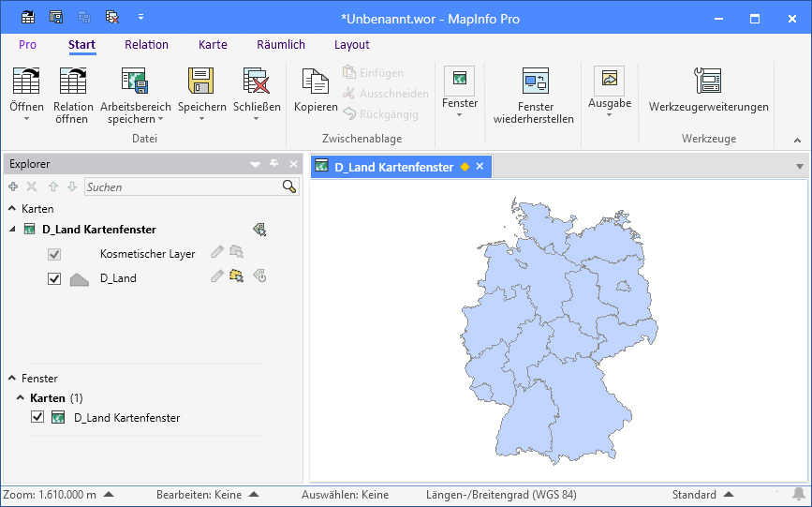Click the map icon in D_Land Kartenfenster tab

coord(321,166)
